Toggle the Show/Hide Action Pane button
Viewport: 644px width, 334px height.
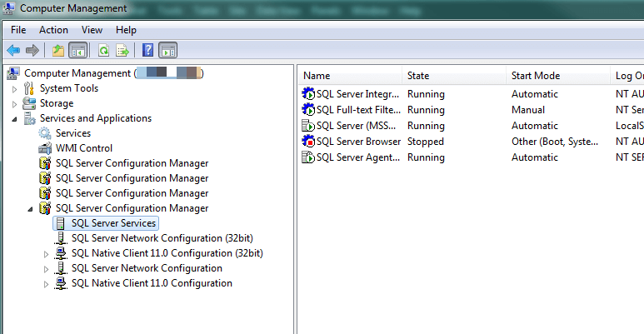point(168,51)
